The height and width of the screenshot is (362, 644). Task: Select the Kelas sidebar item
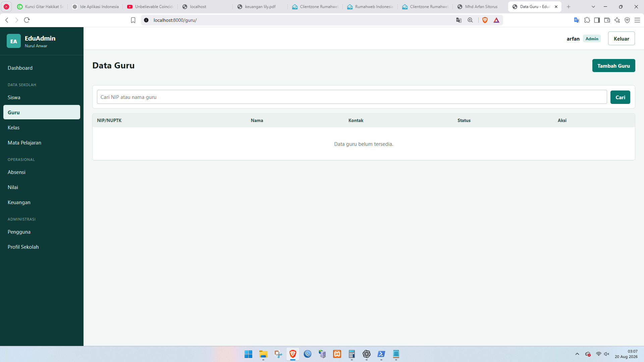tap(42, 128)
